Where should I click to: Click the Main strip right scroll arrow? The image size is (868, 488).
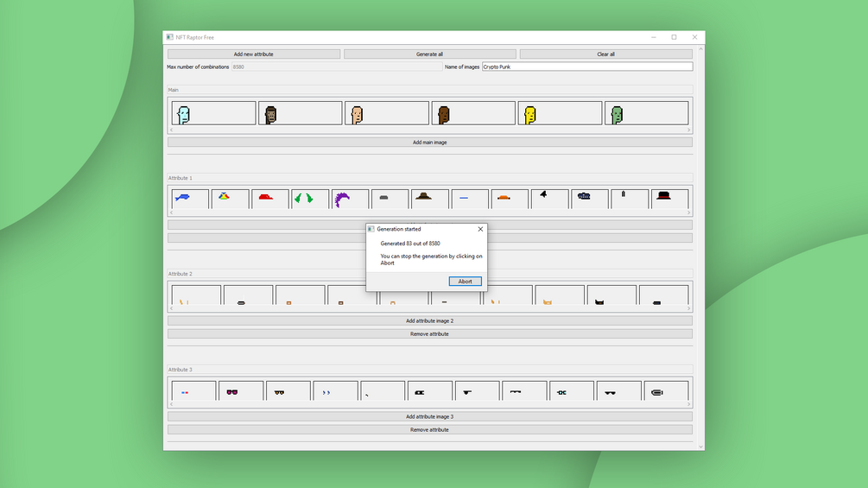click(689, 130)
